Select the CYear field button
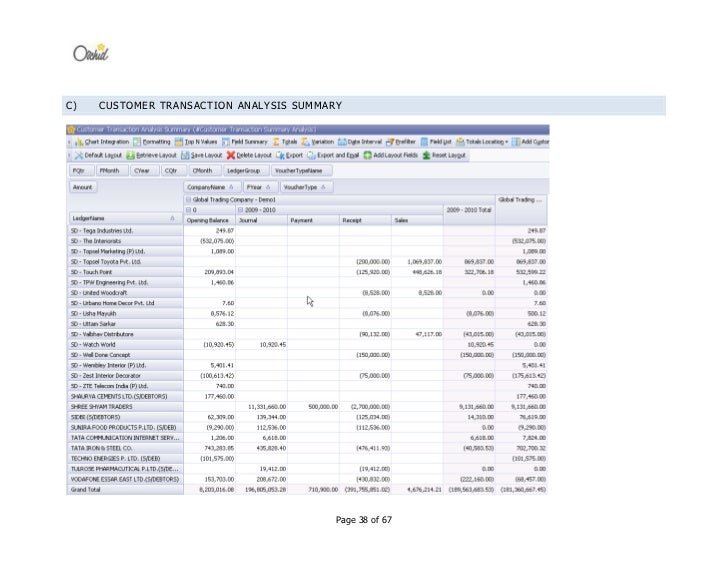Screen dimensions: 728x563 coord(144,171)
